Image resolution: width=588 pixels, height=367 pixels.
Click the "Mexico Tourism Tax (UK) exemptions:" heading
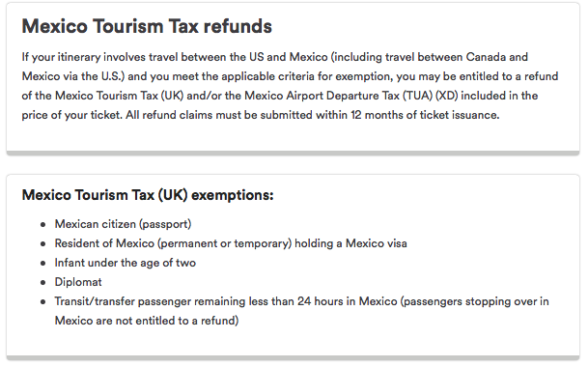pyautogui.click(x=148, y=195)
